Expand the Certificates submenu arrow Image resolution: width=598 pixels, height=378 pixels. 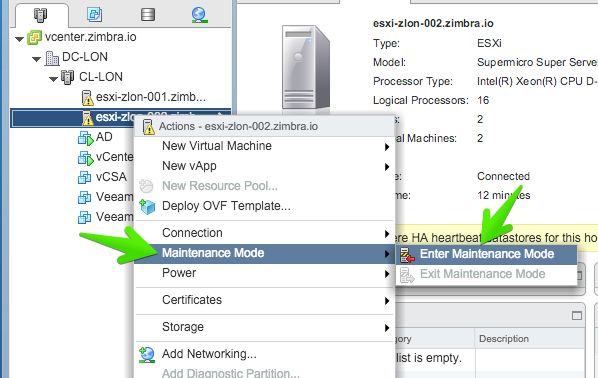click(387, 301)
